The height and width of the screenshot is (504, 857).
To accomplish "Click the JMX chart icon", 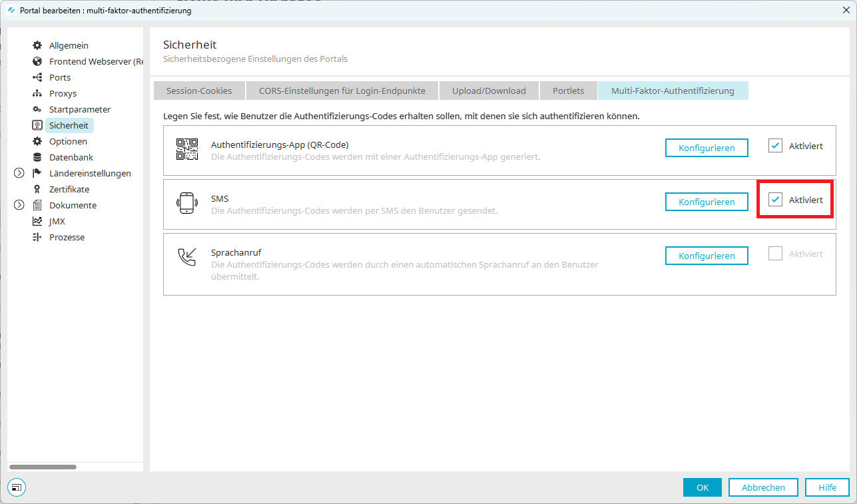I will pyautogui.click(x=37, y=221).
